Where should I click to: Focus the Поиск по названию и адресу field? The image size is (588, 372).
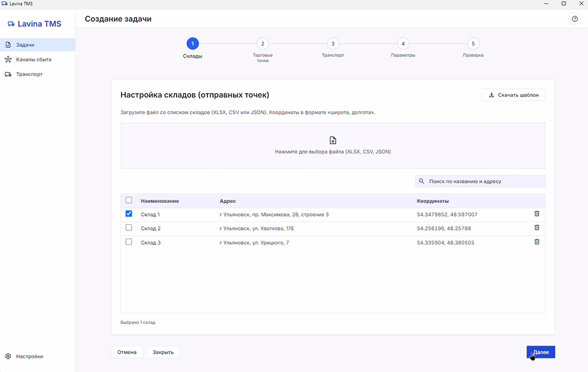click(x=480, y=181)
